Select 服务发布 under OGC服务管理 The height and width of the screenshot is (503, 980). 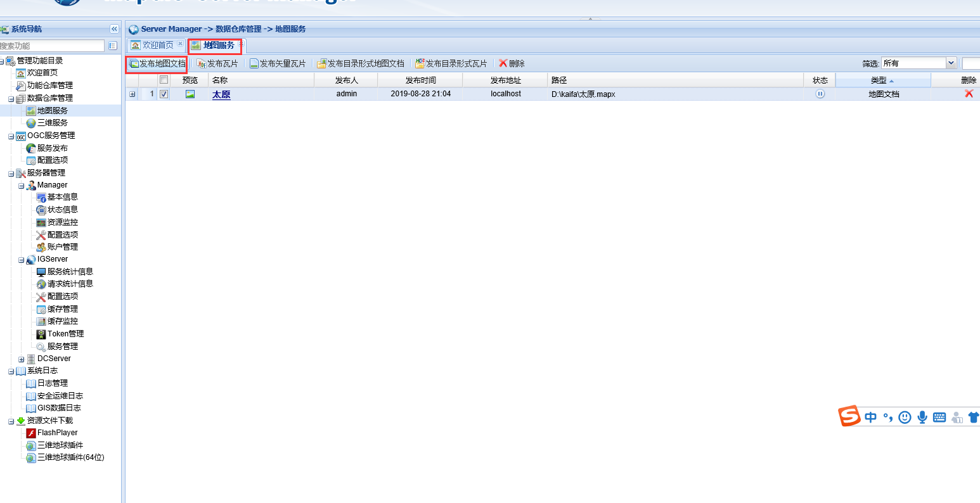(52, 148)
